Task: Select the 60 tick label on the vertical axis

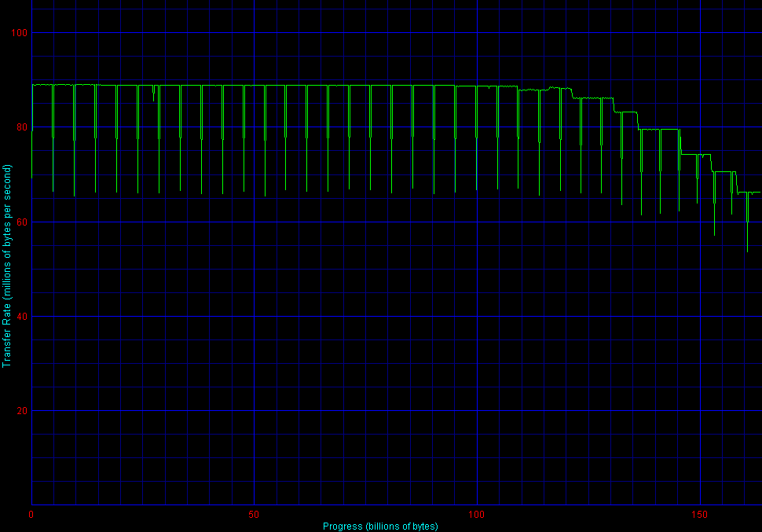Action: click(21, 222)
